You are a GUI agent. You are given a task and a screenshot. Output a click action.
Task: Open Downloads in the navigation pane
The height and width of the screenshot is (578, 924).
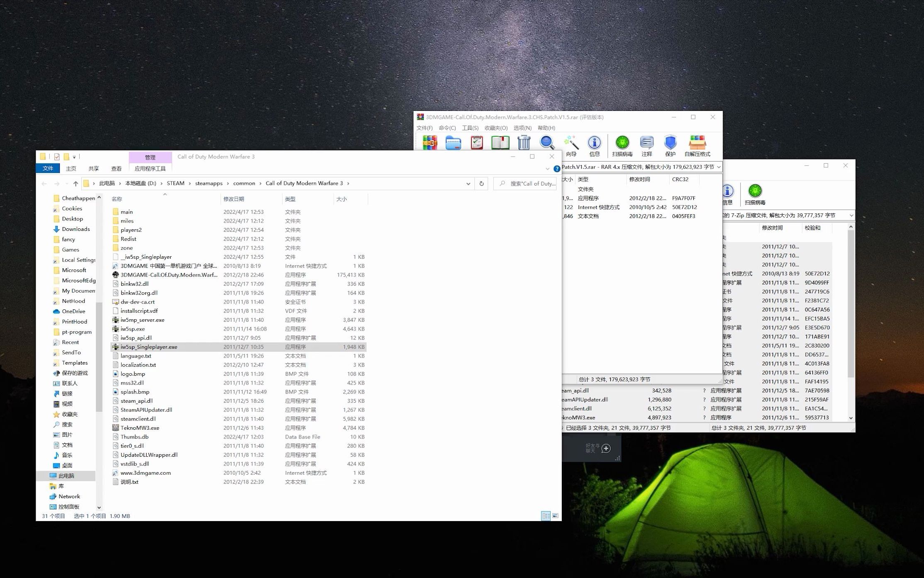click(x=76, y=229)
